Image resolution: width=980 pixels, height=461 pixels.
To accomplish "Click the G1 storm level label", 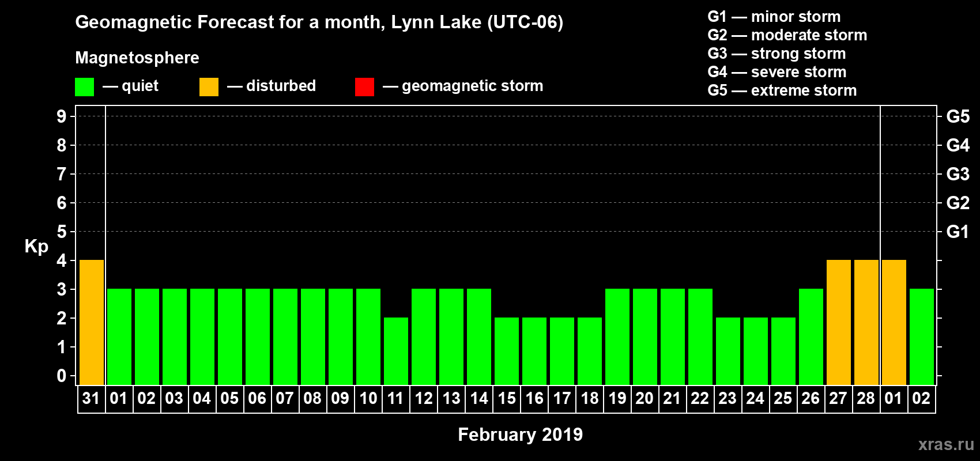I will tap(958, 232).
